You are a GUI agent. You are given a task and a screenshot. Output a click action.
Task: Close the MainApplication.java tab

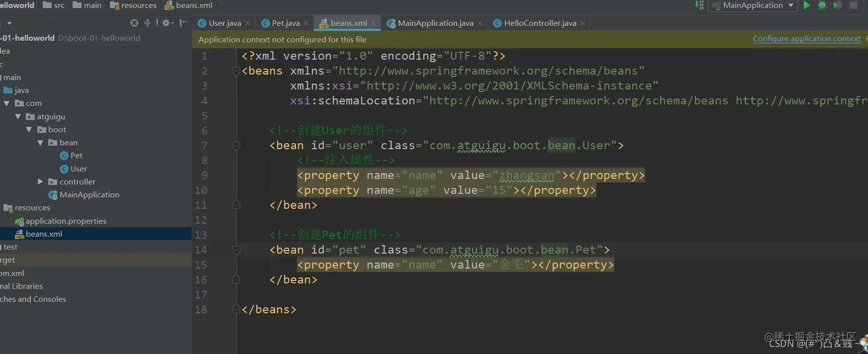[x=480, y=24]
